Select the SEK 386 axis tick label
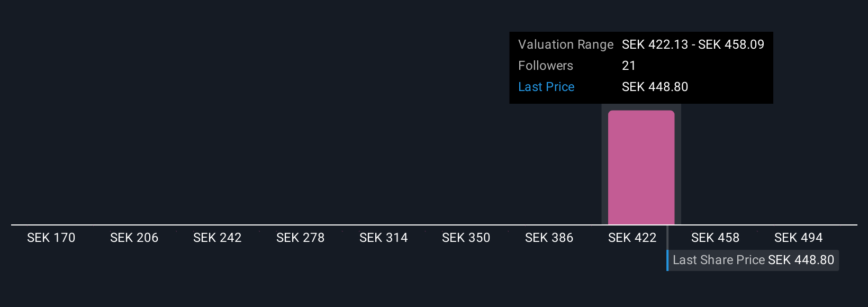868x307 pixels. [549, 238]
